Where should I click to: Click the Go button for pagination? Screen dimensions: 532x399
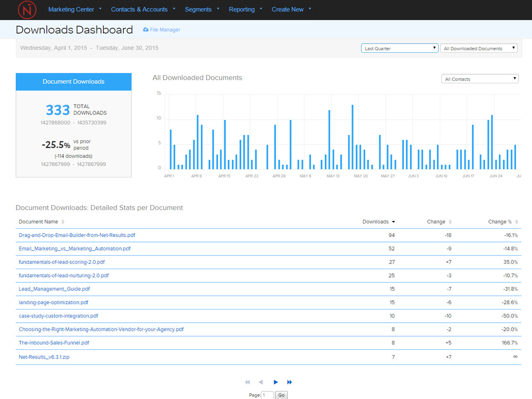(x=281, y=395)
